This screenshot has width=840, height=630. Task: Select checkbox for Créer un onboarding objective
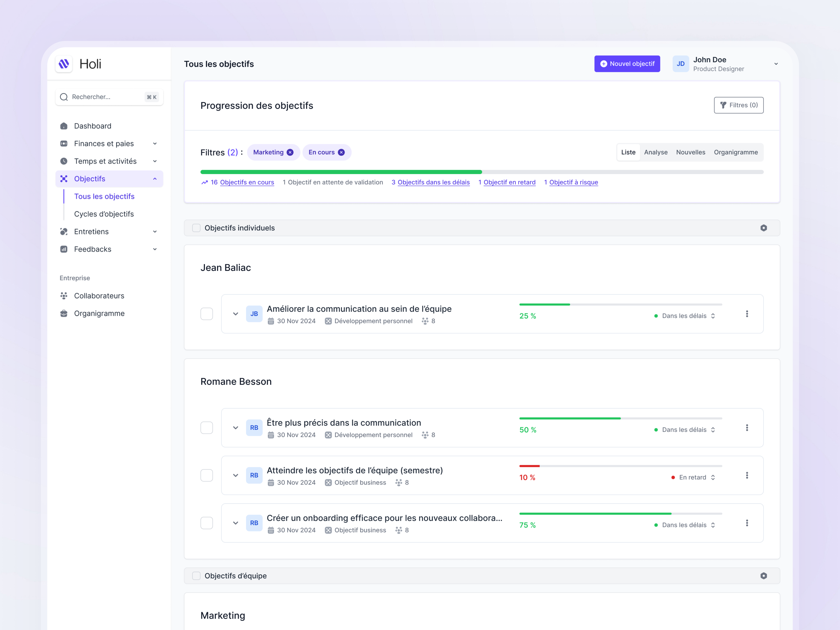pos(207,523)
